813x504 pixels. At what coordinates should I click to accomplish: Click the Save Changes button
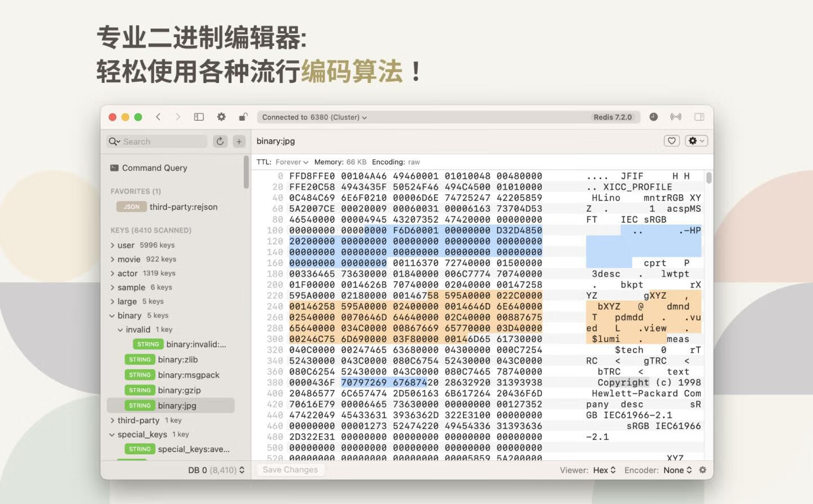pyautogui.click(x=290, y=470)
